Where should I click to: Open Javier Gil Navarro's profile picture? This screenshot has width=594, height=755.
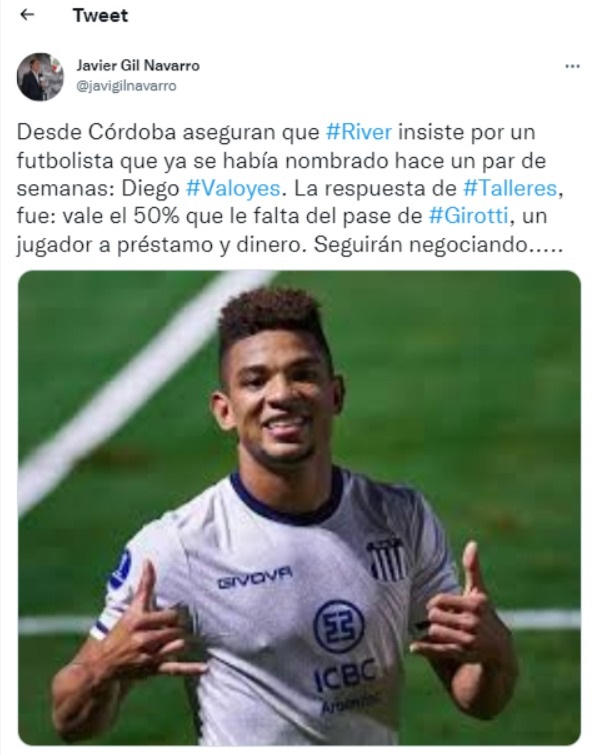(x=40, y=77)
